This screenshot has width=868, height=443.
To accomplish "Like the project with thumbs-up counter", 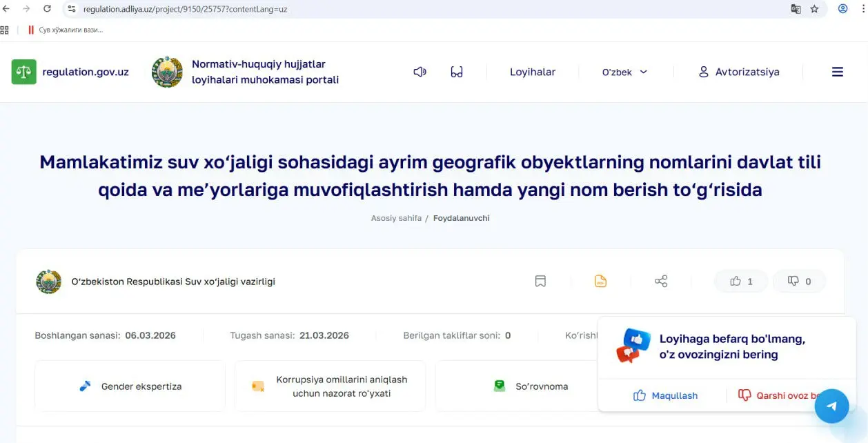I will pyautogui.click(x=740, y=281).
